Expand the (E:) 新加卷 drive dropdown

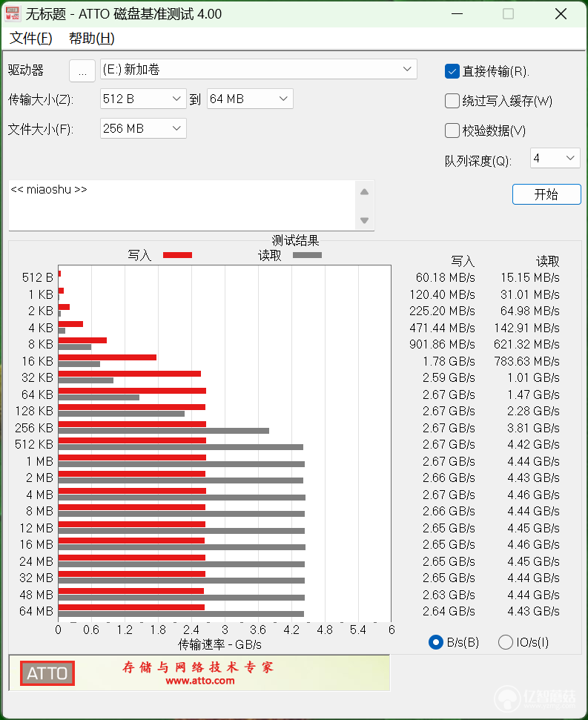259,70
